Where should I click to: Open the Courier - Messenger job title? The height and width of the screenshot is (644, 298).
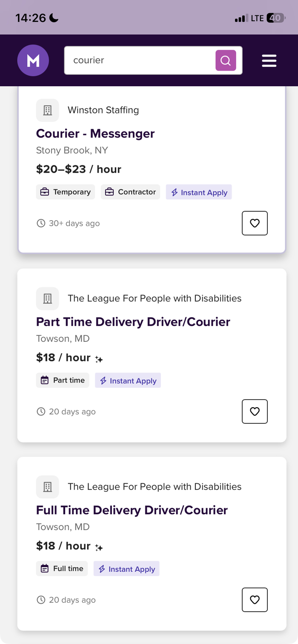(95, 133)
